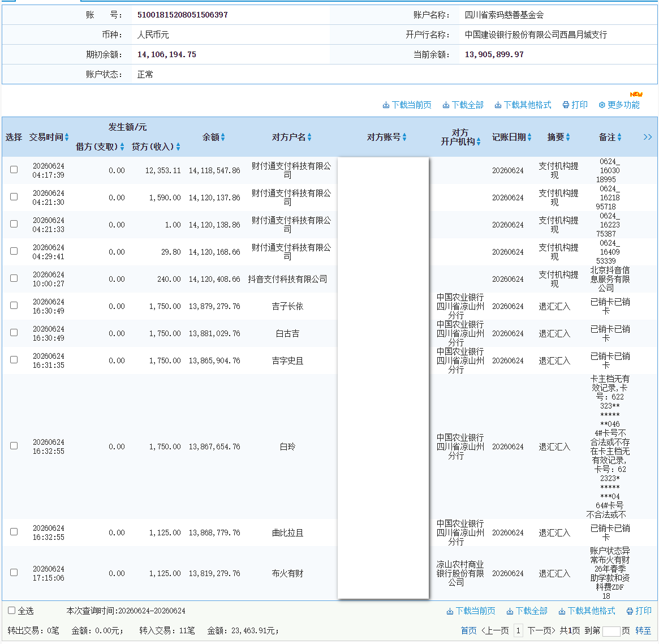Select the 04:17:39 transaction checkbox
Viewport: 659px width, 644px height.
click(14, 169)
